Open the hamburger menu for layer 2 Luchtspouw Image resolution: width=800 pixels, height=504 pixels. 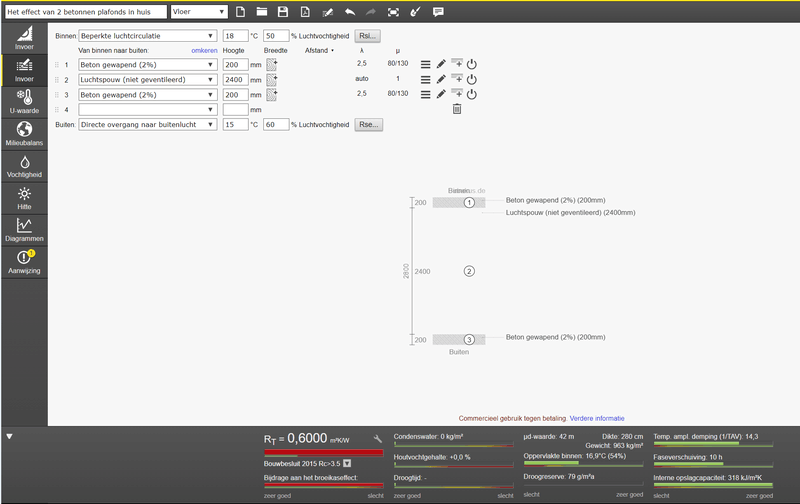coord(426,80)
